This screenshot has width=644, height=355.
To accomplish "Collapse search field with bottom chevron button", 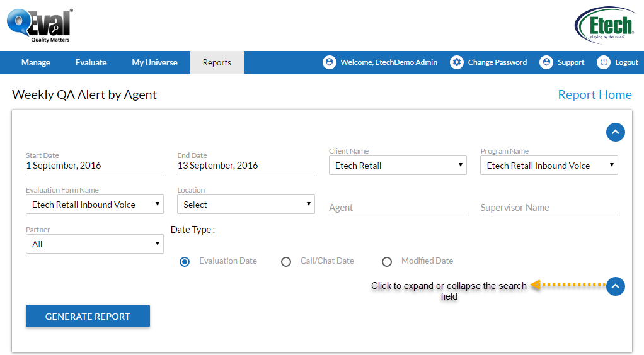I will (x=615, y=286).
